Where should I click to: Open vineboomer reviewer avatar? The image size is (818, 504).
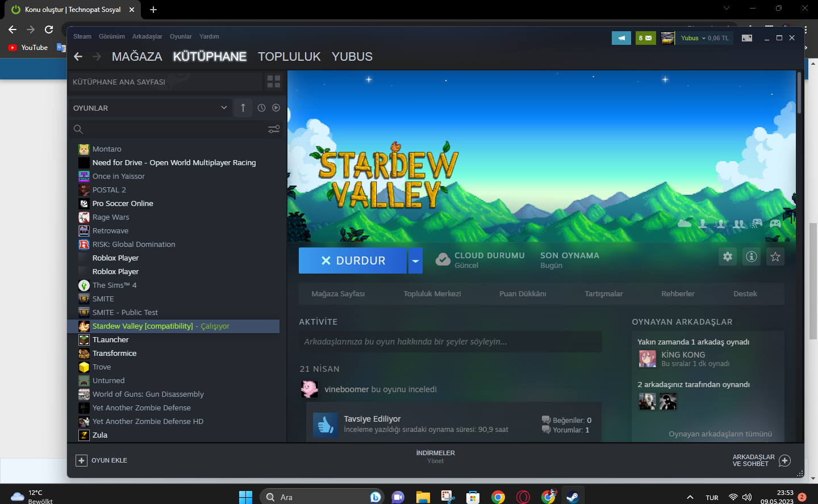tap(310, 389)
